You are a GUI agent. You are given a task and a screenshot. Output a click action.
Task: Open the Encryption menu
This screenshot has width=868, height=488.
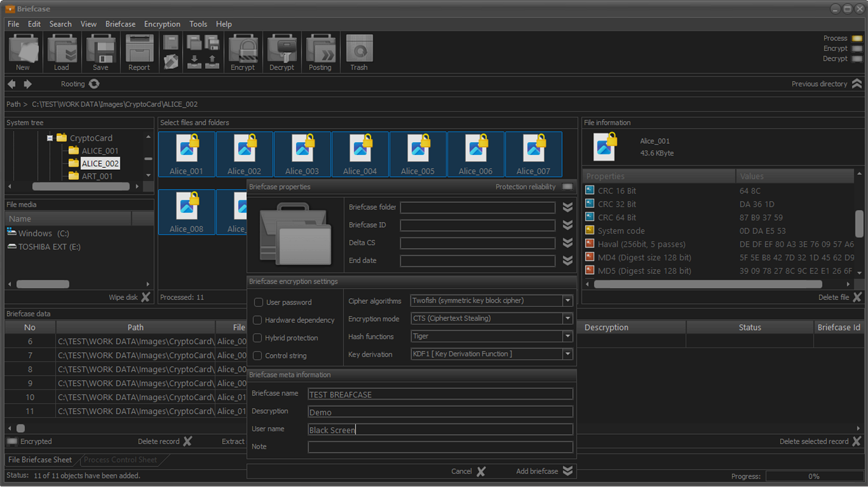tap(162, 24)
